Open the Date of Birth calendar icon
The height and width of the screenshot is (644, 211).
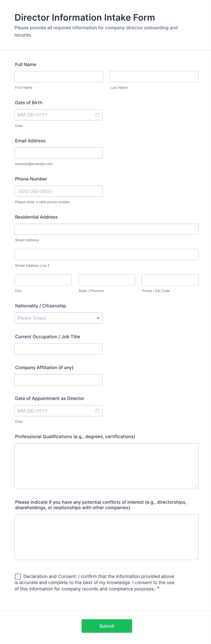pos(97,115)
